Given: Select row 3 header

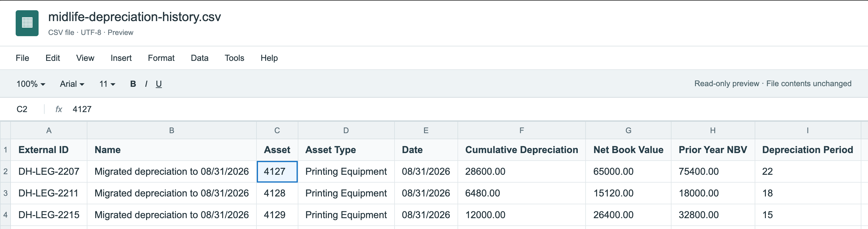Looking at the screenshot, I should tap(5, 193).
